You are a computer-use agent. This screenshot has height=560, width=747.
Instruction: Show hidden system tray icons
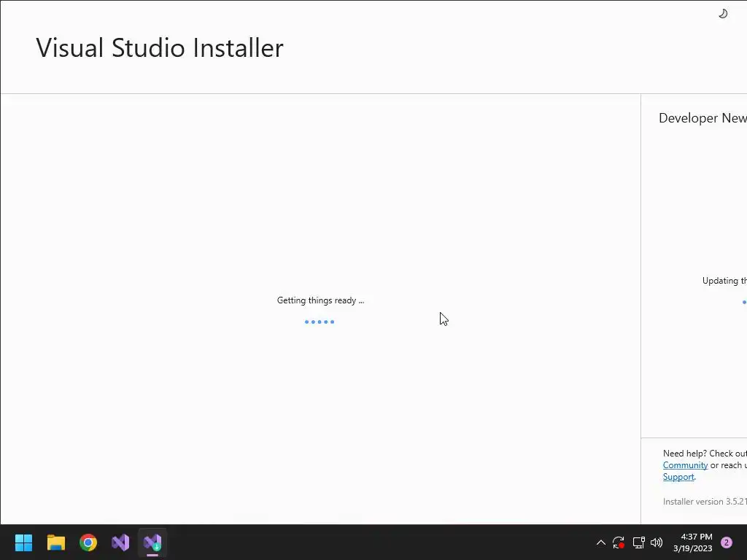(x=601, y=542)
